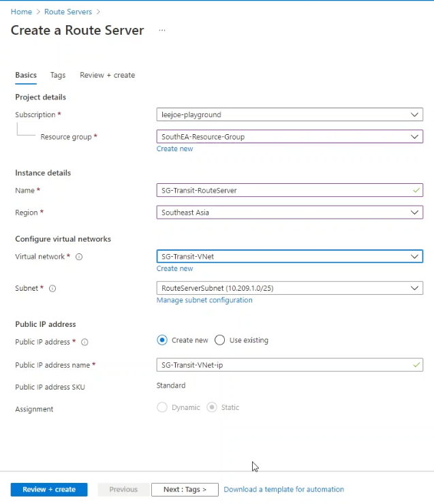Click the Route Servers breadcrumb link
The height and width of the screenshot is (504, 434).
68,12
